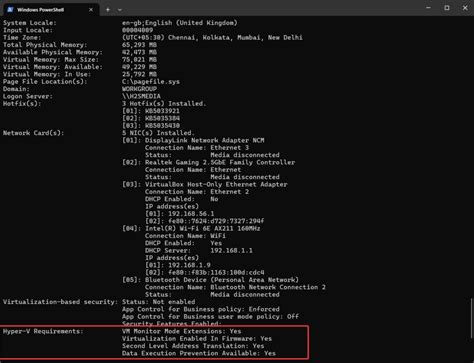Click 'Hyper-V Requirements:' label
Viewport: 474px width, 363px height.
pos(43,331)
